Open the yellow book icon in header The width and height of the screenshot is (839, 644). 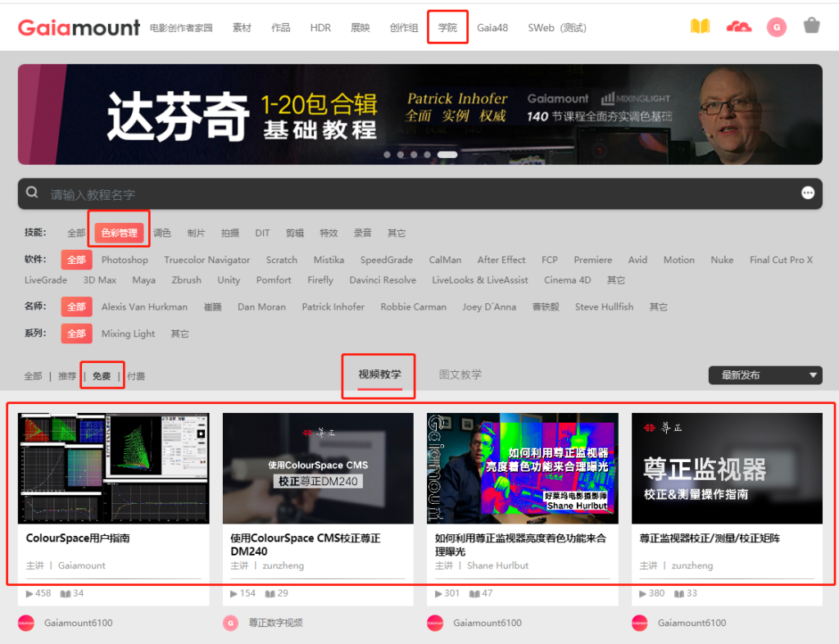(x=700, y=26)
